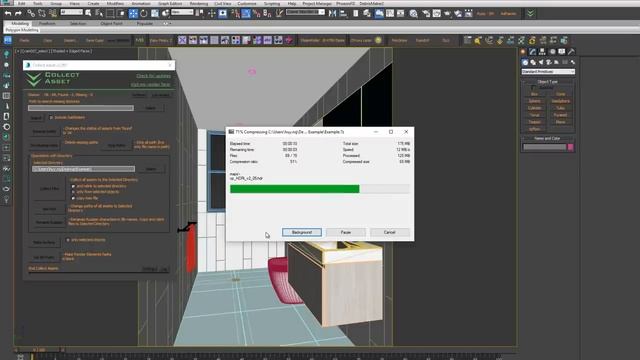640x360 pixels.
Task: Toggle the 3D Snaps button
Action: point(235,13)
